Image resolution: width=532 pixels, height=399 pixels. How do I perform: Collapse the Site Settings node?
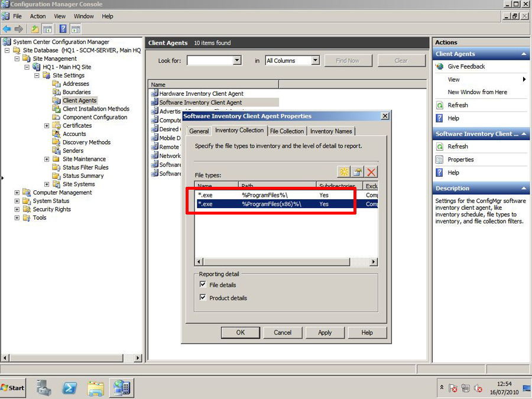point(37,75)
